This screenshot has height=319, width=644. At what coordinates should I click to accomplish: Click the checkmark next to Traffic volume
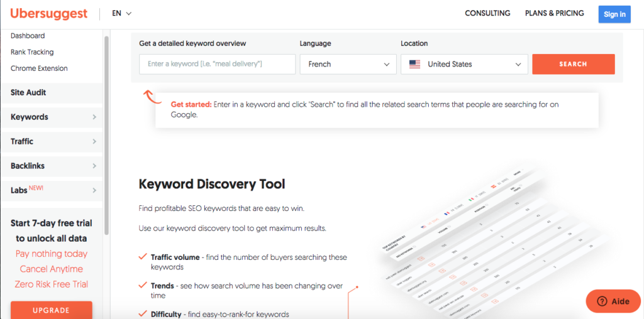coord(143,257)
